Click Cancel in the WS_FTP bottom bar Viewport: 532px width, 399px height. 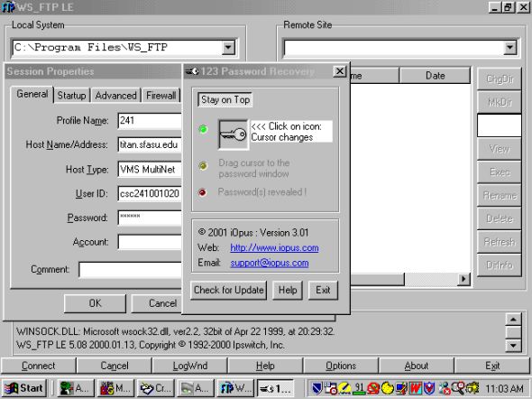(115, 366)
